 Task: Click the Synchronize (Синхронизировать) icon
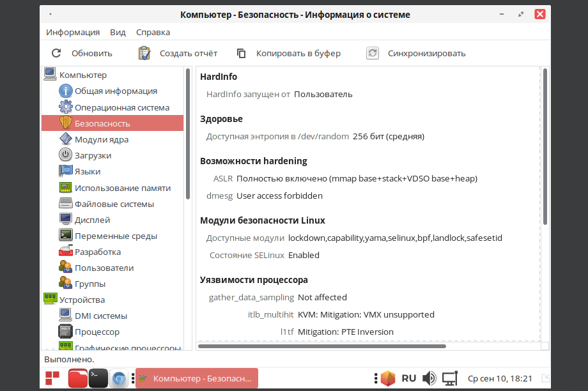373,54
